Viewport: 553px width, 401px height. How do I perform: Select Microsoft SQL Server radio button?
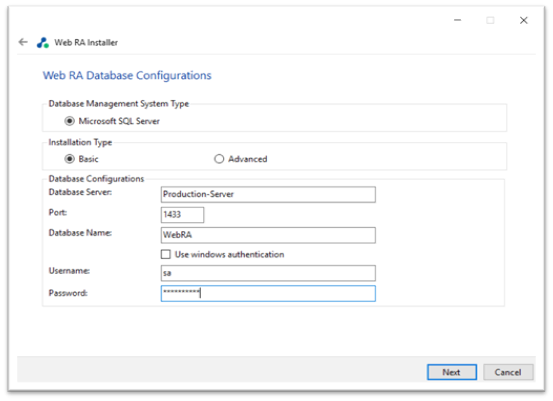click(69, 121)
